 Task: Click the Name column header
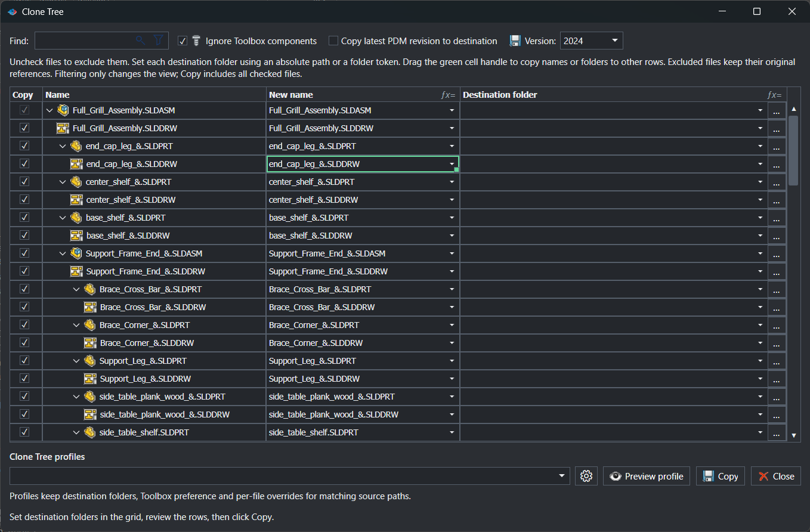pos(154,95)
